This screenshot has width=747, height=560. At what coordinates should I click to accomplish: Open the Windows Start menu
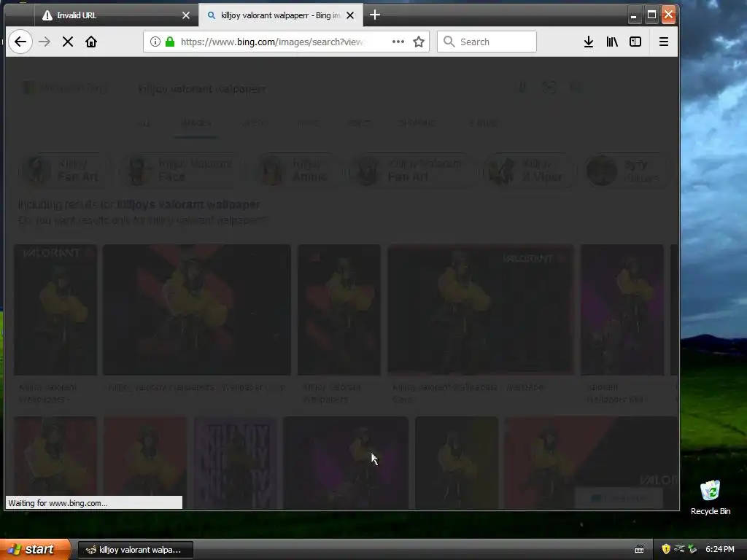point(35,549)
